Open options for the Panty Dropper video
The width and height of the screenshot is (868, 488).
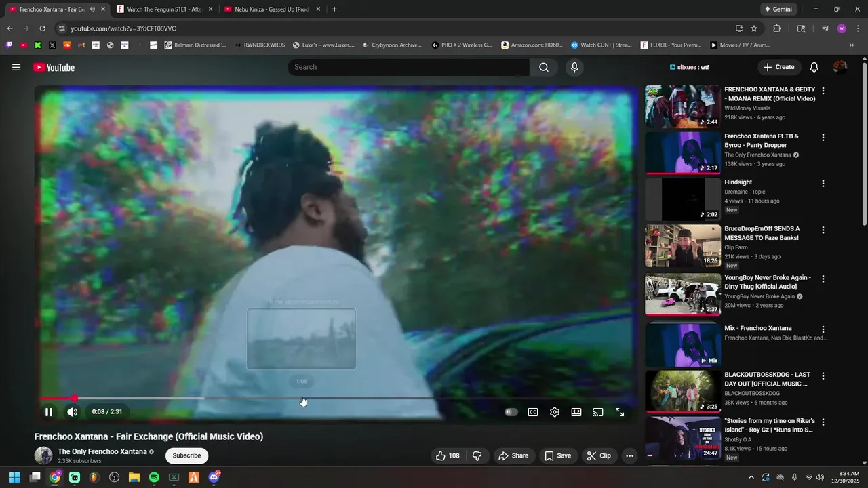823,138
